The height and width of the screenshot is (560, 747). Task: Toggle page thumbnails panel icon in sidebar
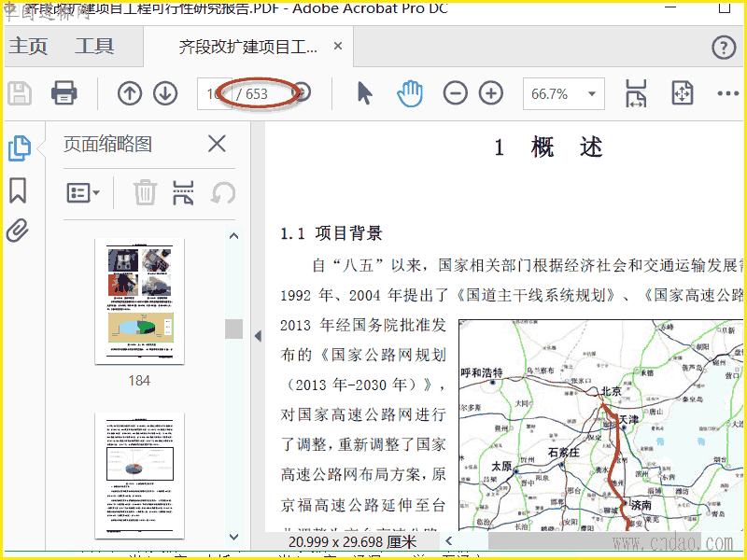click(20, 148)
